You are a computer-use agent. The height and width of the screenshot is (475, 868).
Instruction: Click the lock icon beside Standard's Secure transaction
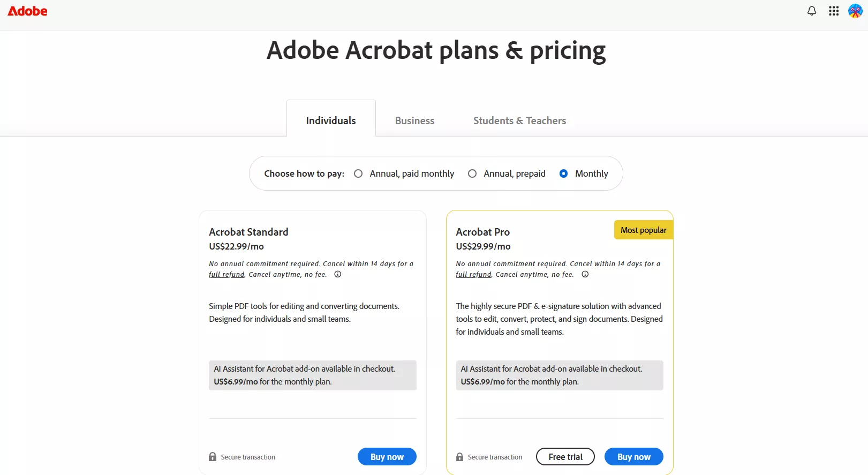[213, 456]
